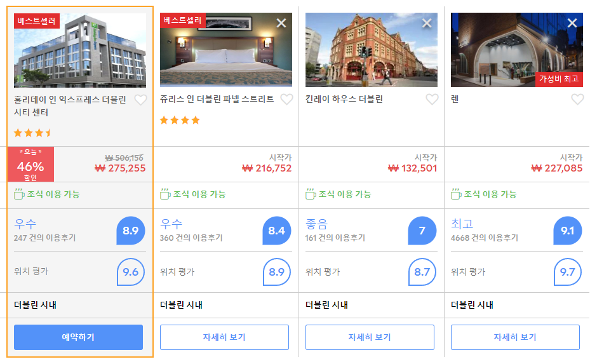The height and width of the screenshot is (364, 590).
Task: Click 우수 label on 쥬리스 인 card
Action: [x=171, y=224]
